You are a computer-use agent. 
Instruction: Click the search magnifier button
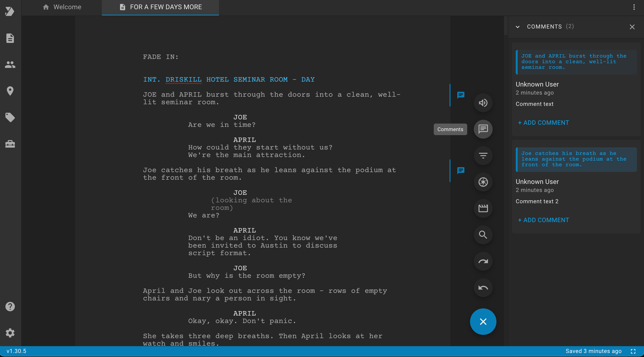click(483, 235)
